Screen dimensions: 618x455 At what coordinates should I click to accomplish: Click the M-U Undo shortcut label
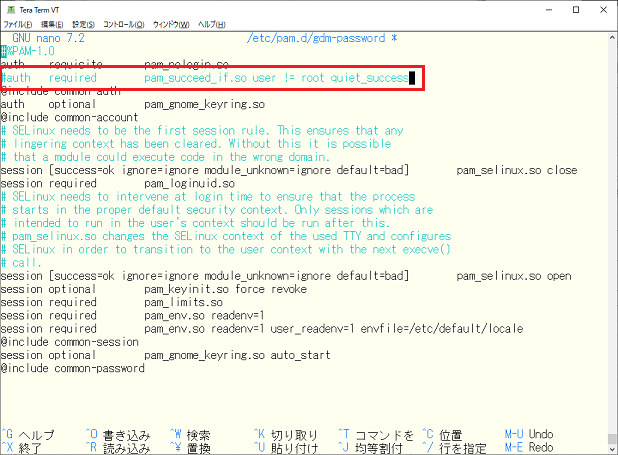tap(528, 434)
